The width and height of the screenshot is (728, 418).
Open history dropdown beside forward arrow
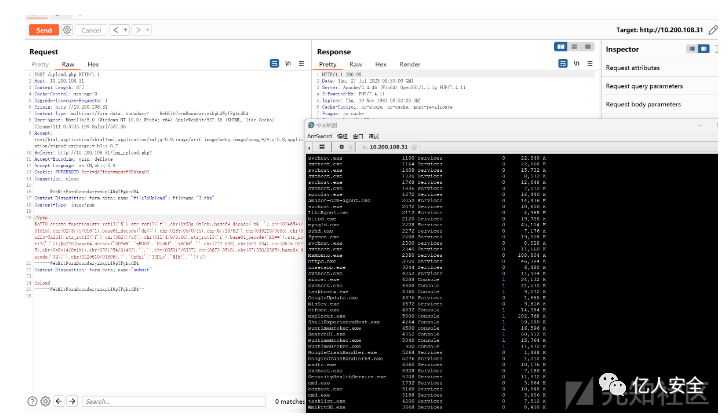pyautogui.click(x=148, y=30)
